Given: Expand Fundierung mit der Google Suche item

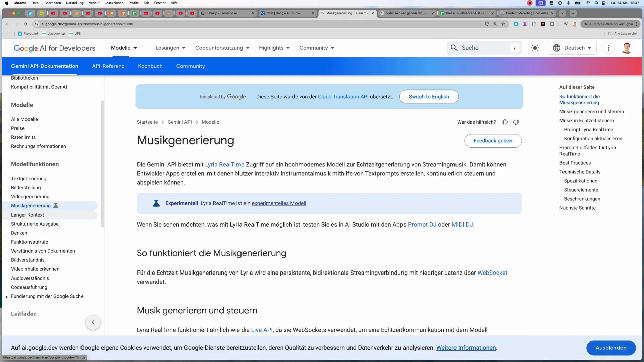Looking at the screenshot, I should pyautogui.click(x=7, y=297).
